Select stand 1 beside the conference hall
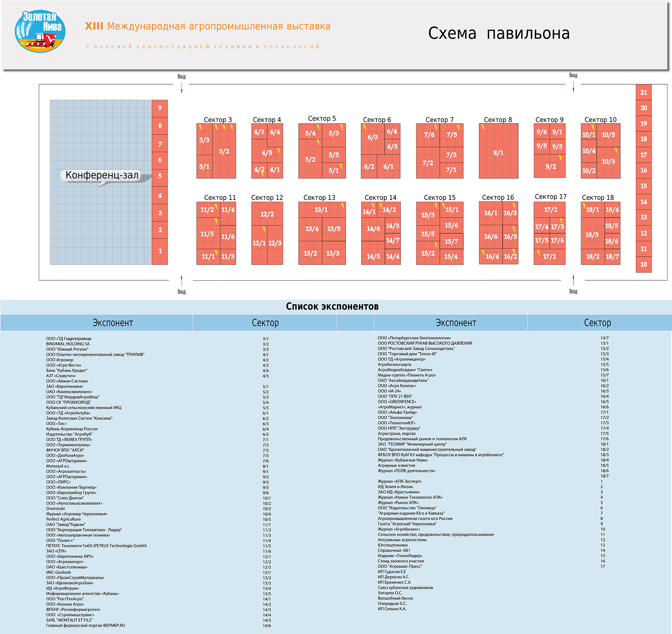 160,252
